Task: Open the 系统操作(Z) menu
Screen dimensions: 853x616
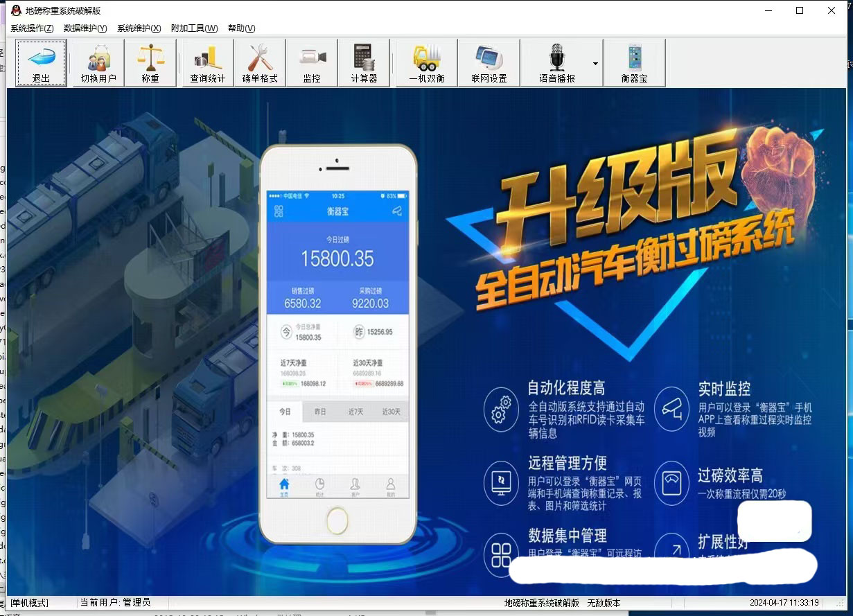Action: (x=32, y=28)
